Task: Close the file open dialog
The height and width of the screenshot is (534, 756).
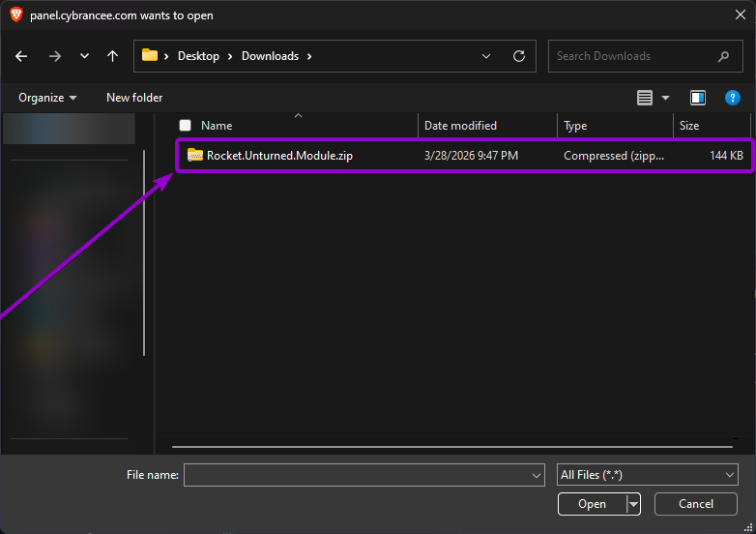Action: (x=741, y=15)
